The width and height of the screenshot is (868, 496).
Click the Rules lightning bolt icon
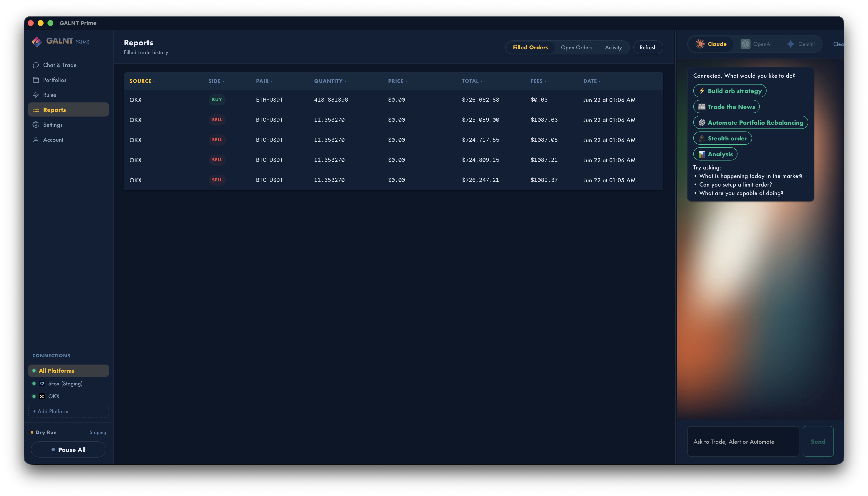[36, 95]
